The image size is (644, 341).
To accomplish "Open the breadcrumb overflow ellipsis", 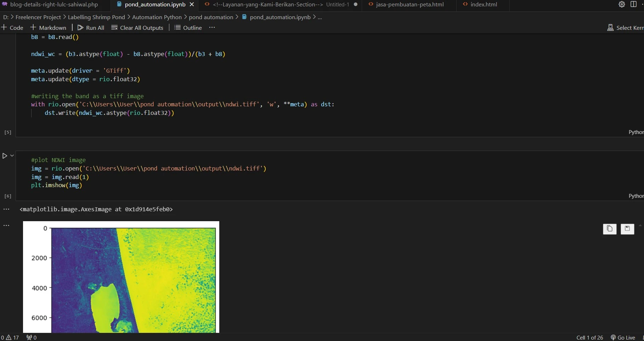I will [x=320, y=17].
